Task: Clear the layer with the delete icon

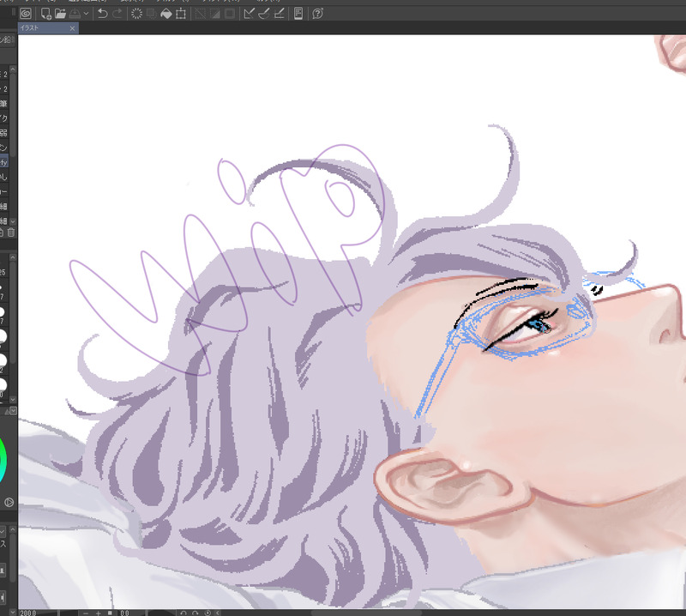Action: [x=136, y=14]
